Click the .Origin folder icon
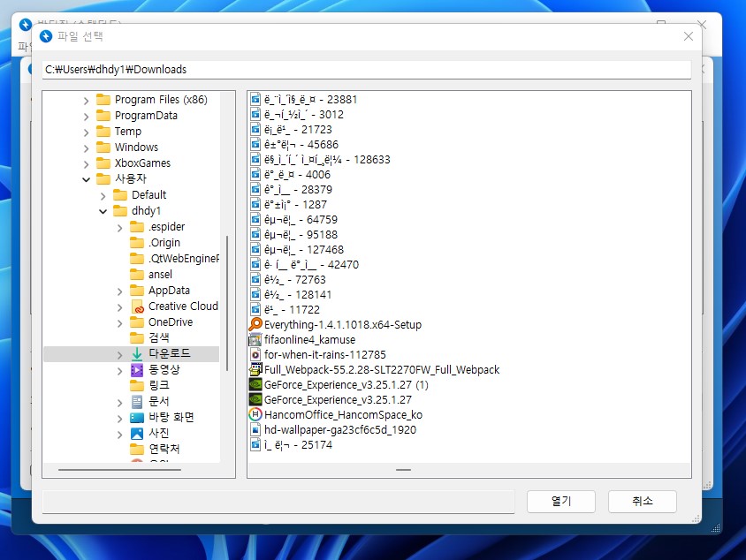 tap(137, 243)
